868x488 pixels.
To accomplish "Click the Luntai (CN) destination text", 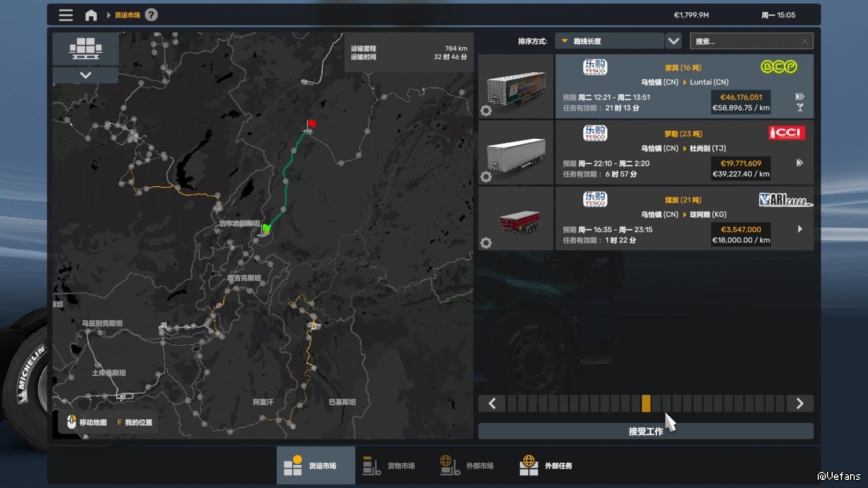I will 709,82.
